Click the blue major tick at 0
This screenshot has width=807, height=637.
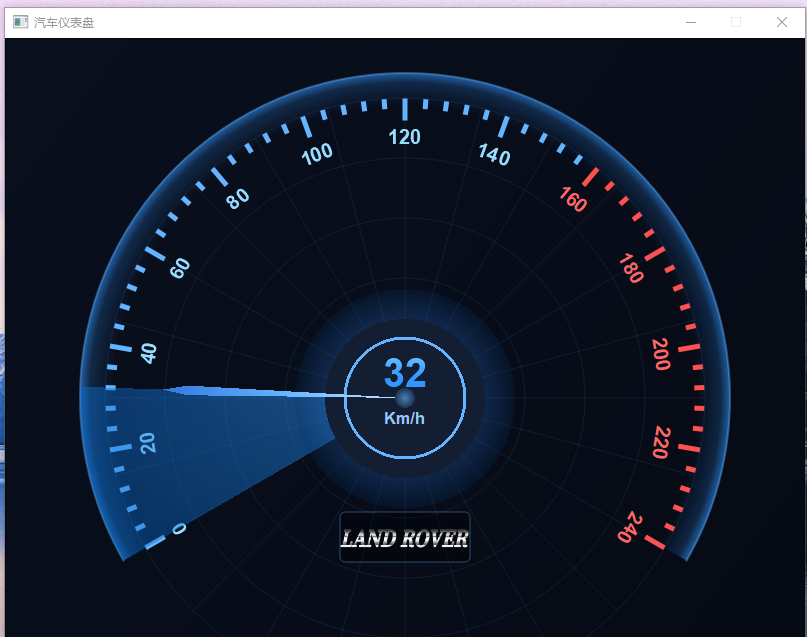[155, 542]
